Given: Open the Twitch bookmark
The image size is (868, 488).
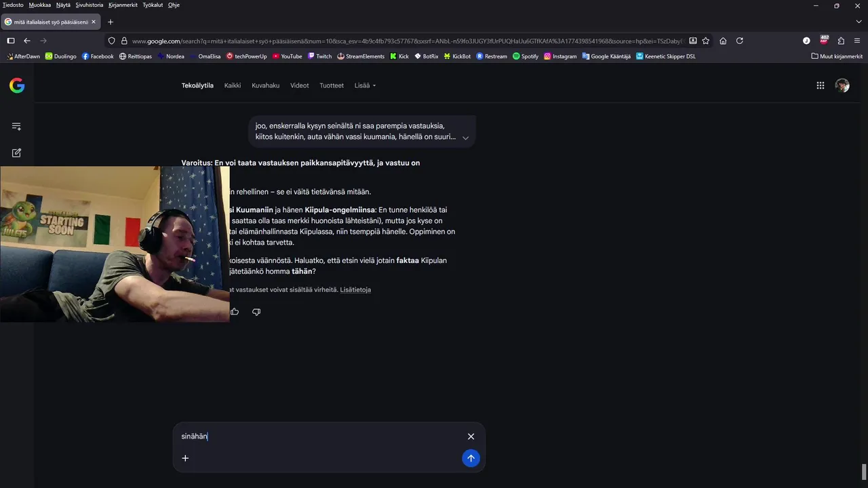Looking at the screenshot, I should (319, 56).
